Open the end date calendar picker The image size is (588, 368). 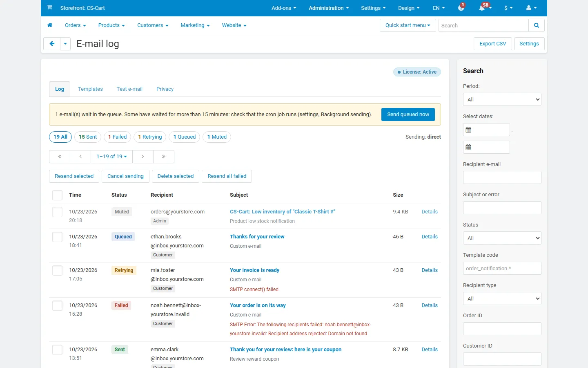[469, 147]
